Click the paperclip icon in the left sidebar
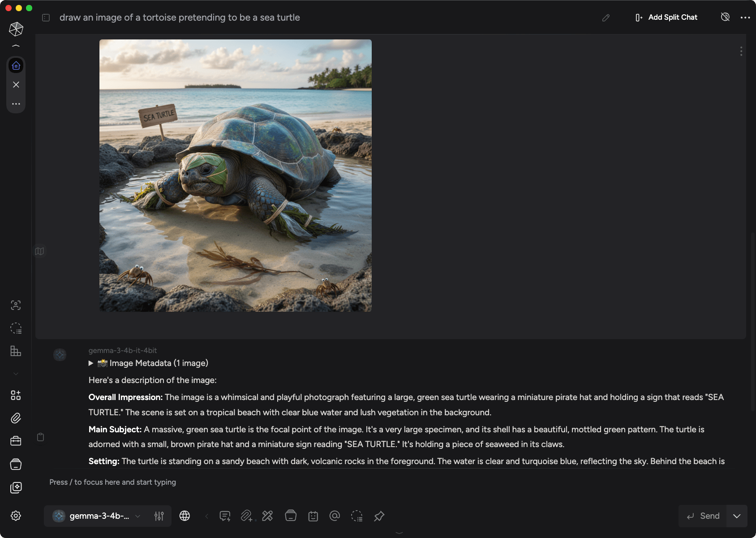The height and width of the screenshot is (538, 756). point(16,418)
